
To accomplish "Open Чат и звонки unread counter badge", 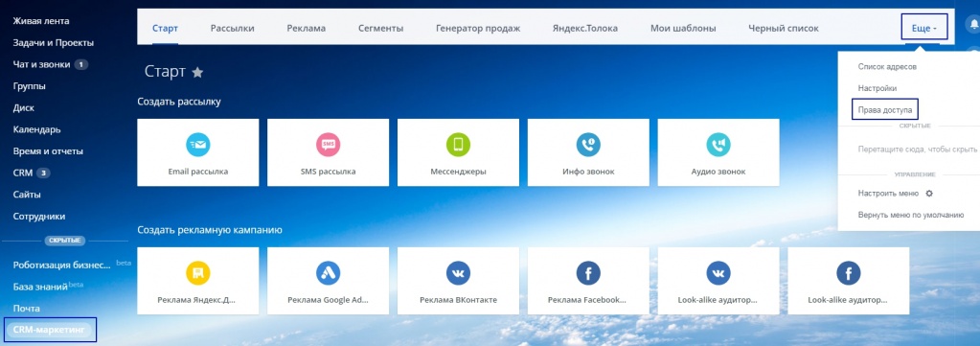I will pos(81,64).
